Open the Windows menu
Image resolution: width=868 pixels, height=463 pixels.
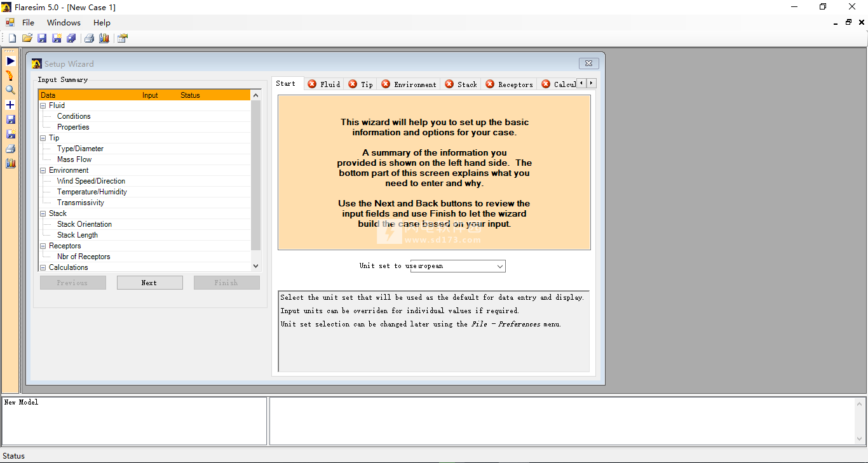64,22
